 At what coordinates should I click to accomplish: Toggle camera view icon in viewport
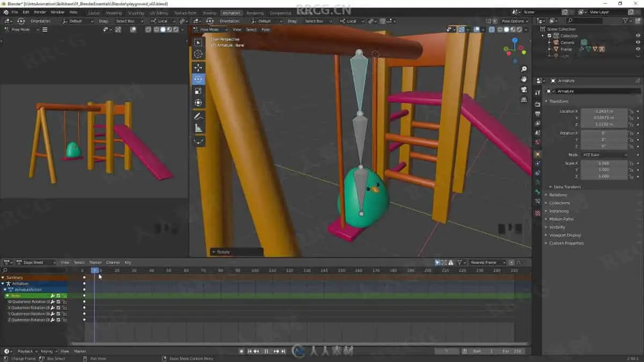(524, 90)
